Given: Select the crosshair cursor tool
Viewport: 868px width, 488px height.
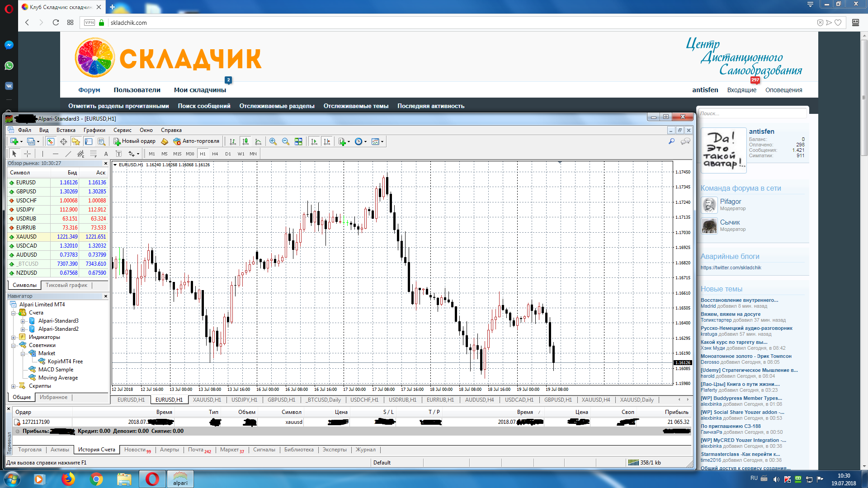Looking at the screenshot, I should coord(27,154).
